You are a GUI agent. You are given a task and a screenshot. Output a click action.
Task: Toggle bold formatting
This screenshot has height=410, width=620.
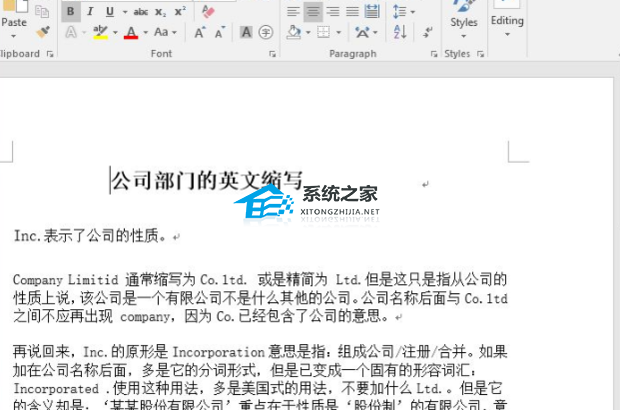click(71, 12)
